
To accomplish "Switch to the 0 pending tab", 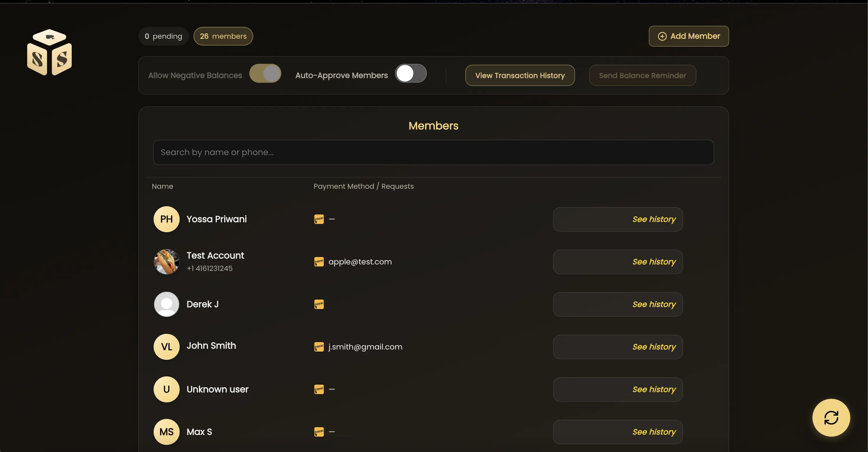I will point(163,36).
